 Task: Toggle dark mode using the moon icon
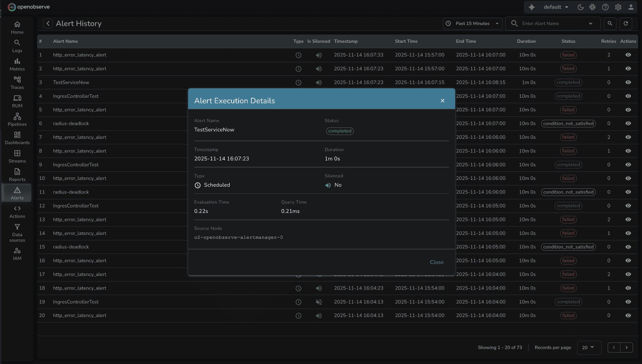tap(580, 7)
